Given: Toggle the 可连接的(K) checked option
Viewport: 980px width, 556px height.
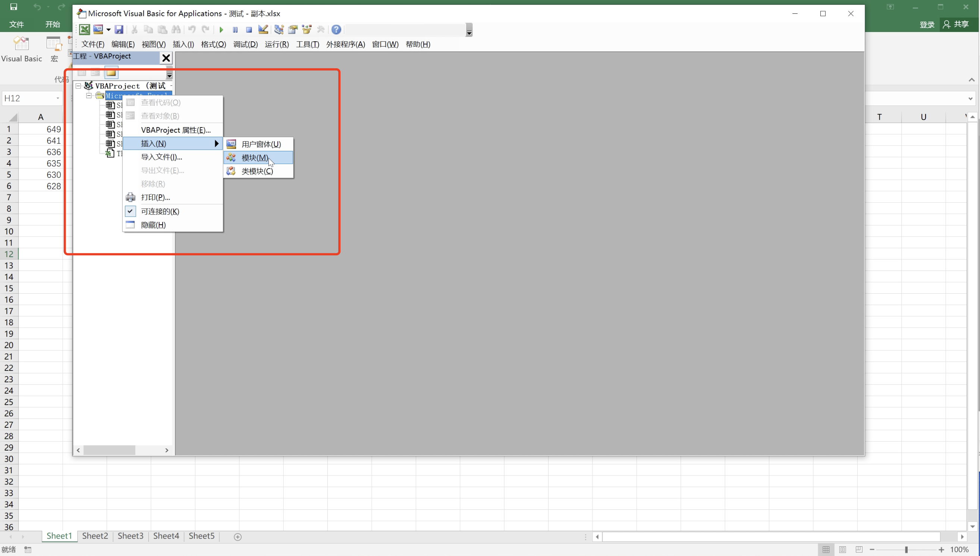Looking at the screenshot, I should tap(160, 211).
